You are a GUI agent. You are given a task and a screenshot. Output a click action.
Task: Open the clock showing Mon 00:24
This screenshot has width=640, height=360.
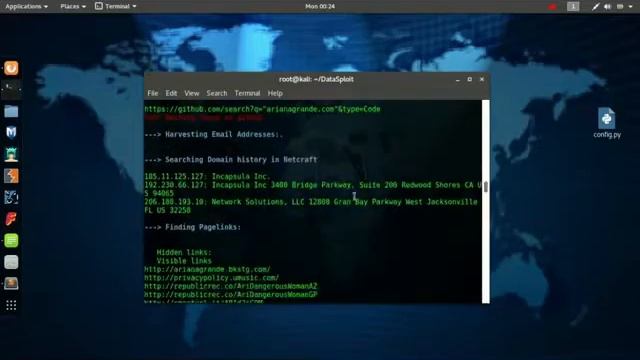320,7
